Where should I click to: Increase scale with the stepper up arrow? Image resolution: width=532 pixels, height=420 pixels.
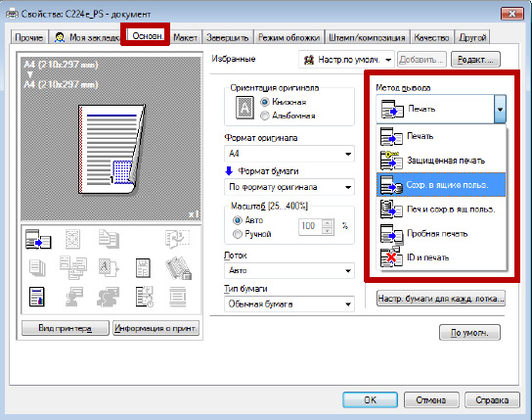(x=327, y=223)
